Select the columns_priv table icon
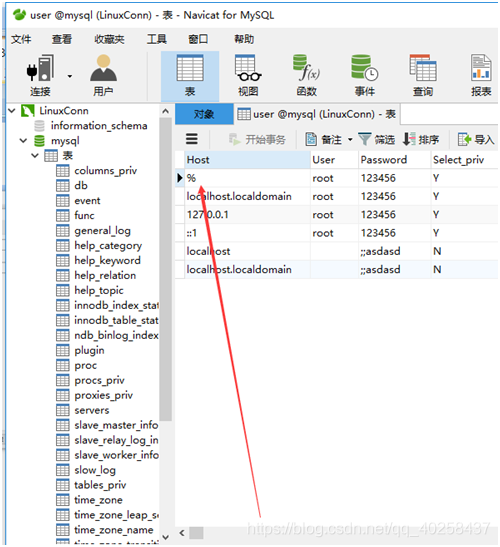The width and height of the screenshot is (500, 547). [x=63, y=171]
